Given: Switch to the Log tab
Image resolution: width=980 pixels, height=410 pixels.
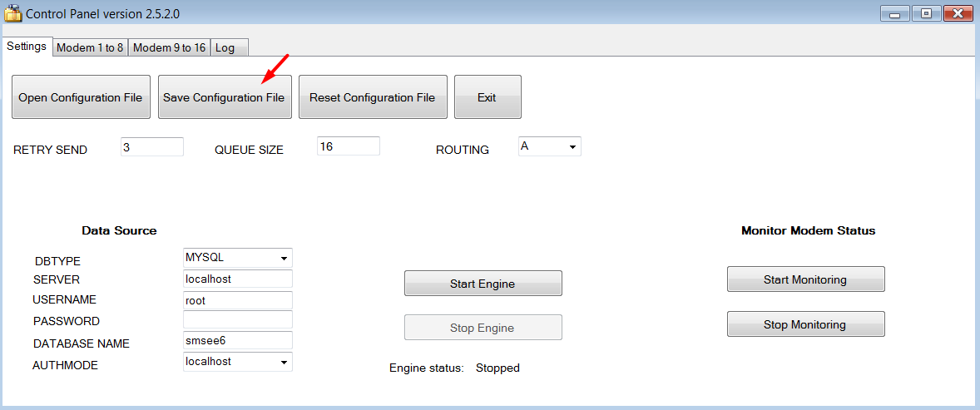Looking at the screenshot, I should pyautogui.click(x=225, y=47).
